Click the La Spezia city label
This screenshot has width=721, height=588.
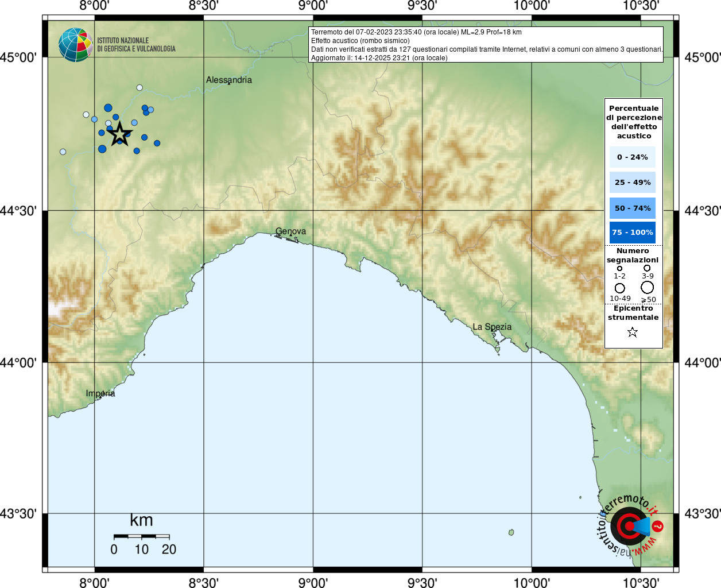492,327
